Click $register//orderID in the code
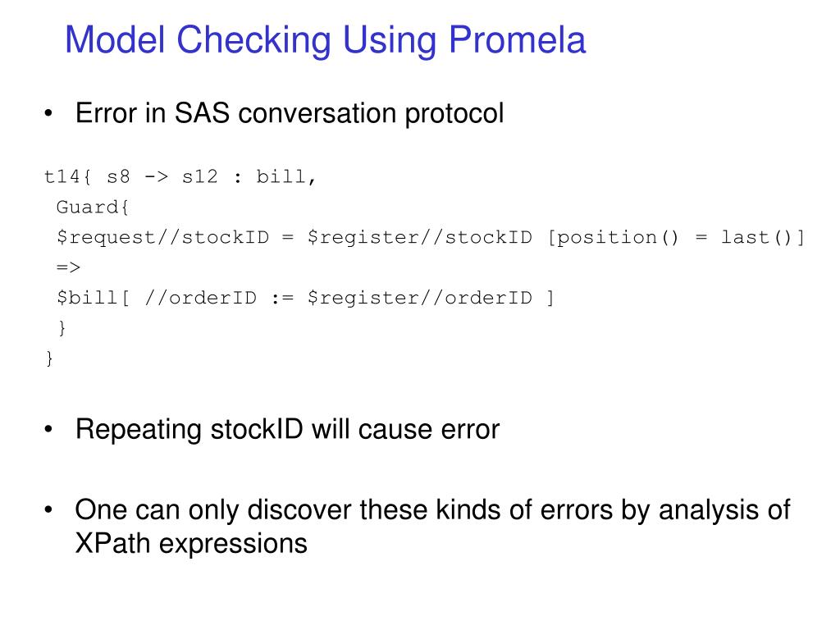The image size is (840, 630). click(x=419, y=297)
